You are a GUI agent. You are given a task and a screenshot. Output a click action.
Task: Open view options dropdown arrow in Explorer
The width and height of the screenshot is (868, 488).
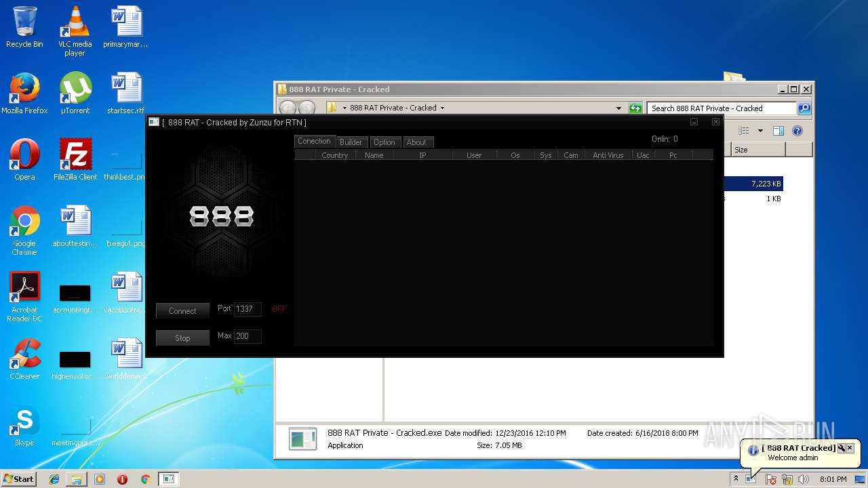coord(760,131)
